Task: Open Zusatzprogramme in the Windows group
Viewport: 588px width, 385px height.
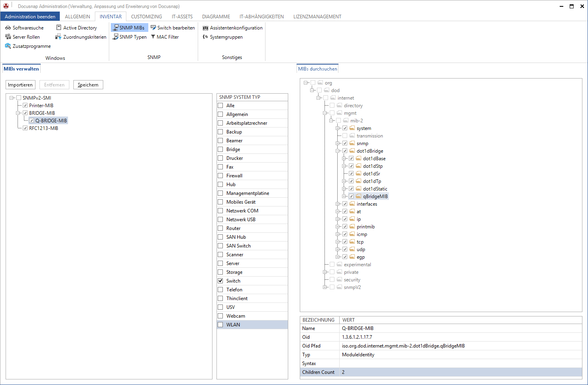Action: (x=28, y=46)
